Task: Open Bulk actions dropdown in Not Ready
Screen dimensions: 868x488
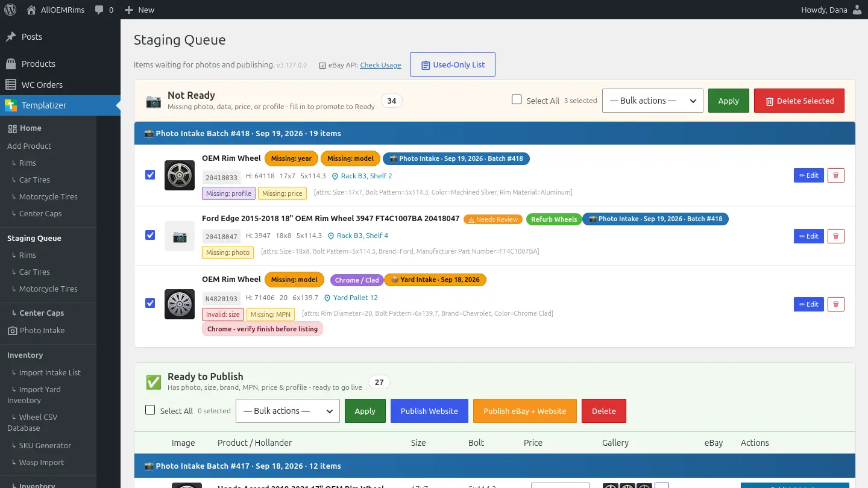Action: [653, 101]
